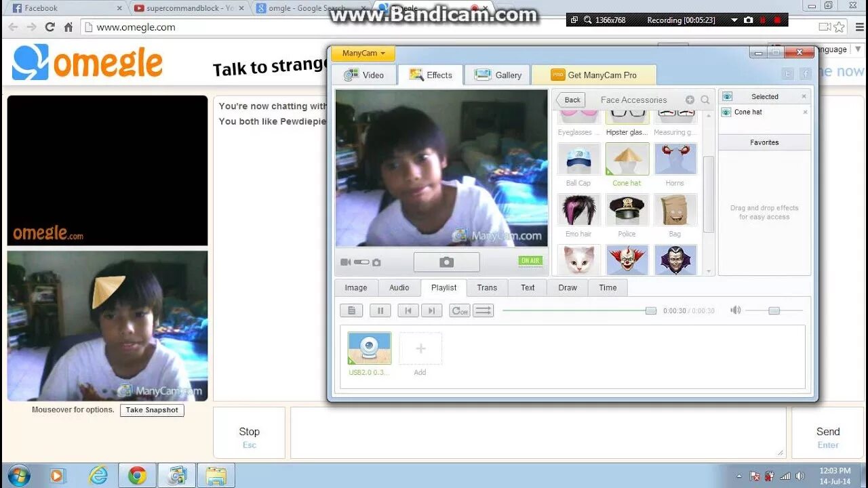Click the Facebook icon in ManyCam
868x488 pixels.
(806, 74)
